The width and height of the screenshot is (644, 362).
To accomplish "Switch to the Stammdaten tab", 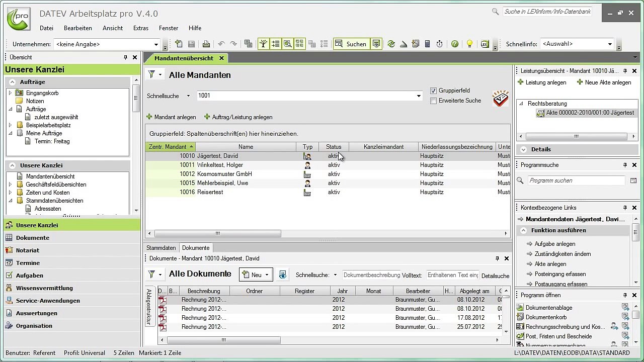I will pyautogui.click(x=161, y=248).
